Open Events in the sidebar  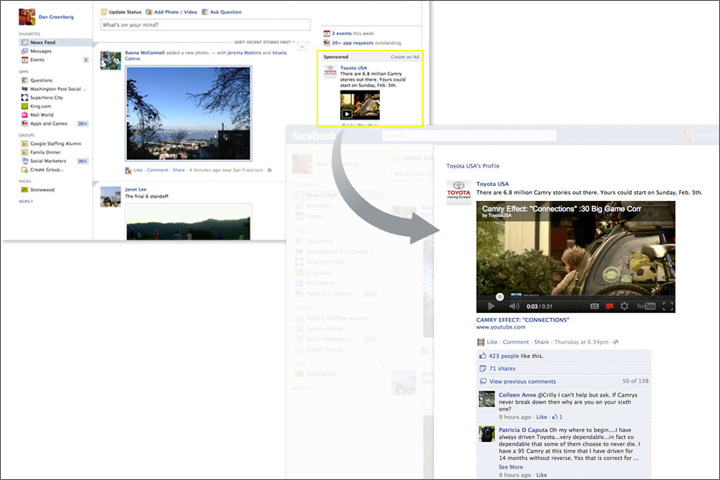(x=37, y=60)
